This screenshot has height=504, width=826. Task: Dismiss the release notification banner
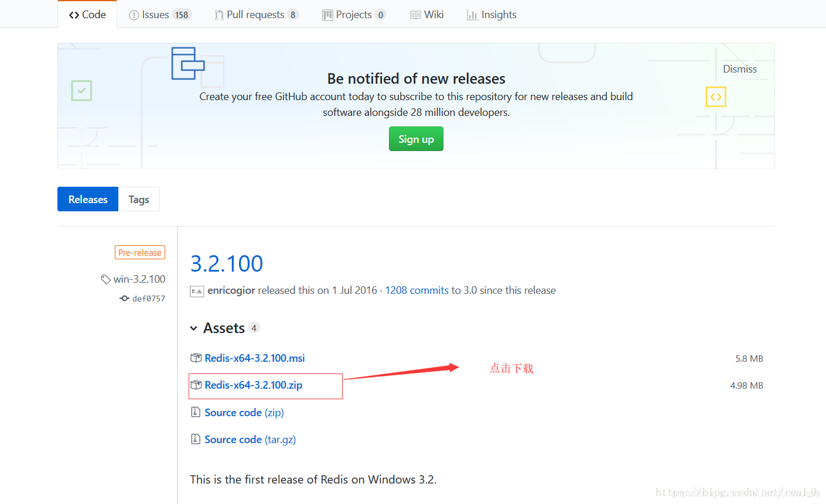739,69
